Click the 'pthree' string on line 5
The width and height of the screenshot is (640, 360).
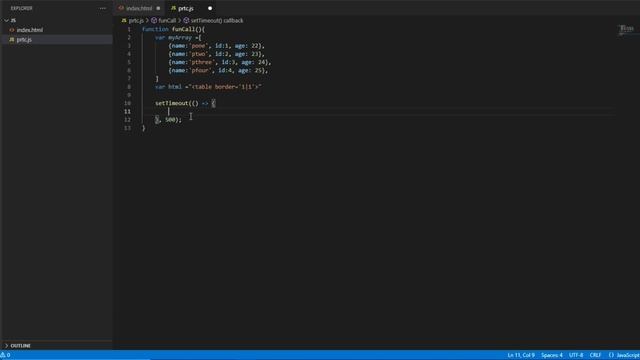click(202, 62)
